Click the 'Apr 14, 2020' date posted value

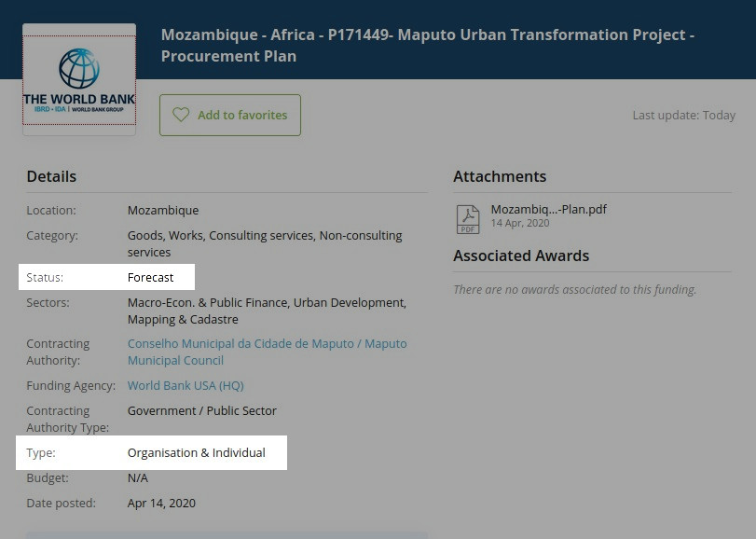pos(161,504)
